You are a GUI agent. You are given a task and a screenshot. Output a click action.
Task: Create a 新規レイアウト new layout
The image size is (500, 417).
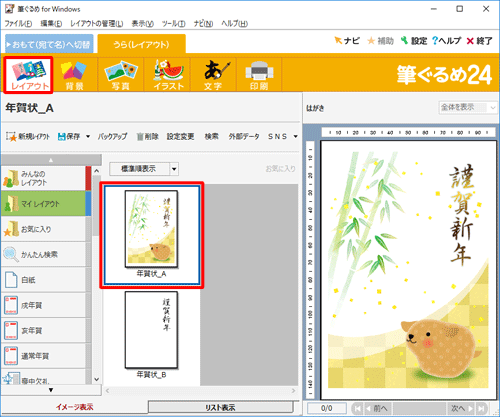point(28,136)
